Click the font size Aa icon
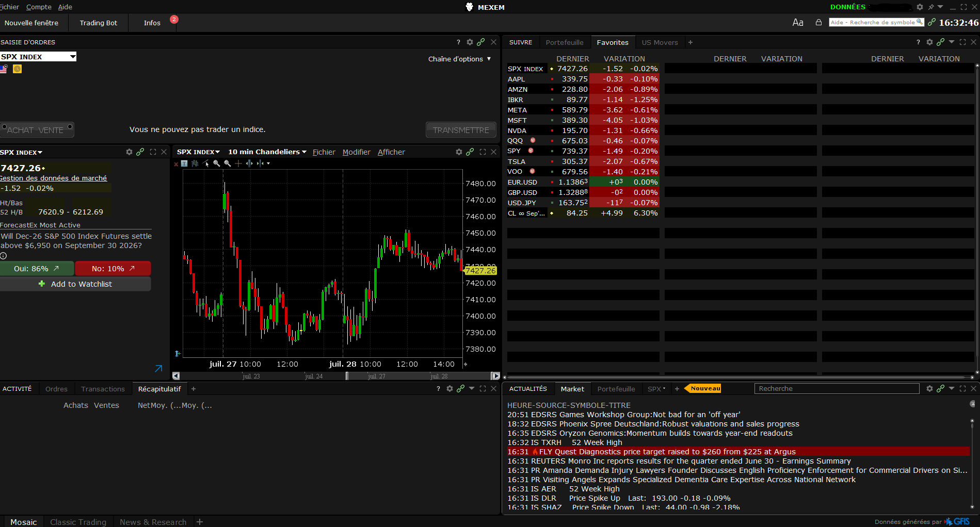Viewport: 980px width, 527px height. 798,22
